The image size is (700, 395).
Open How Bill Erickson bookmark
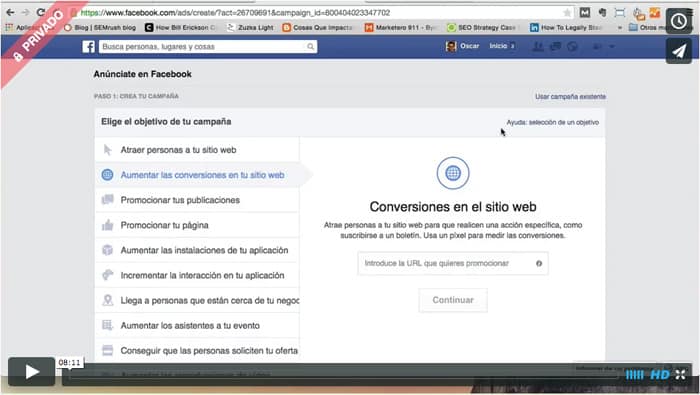point(180,27)
